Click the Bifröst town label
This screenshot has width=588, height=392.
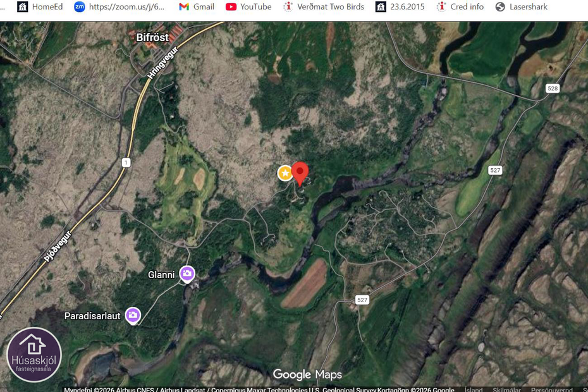(152, 37)
